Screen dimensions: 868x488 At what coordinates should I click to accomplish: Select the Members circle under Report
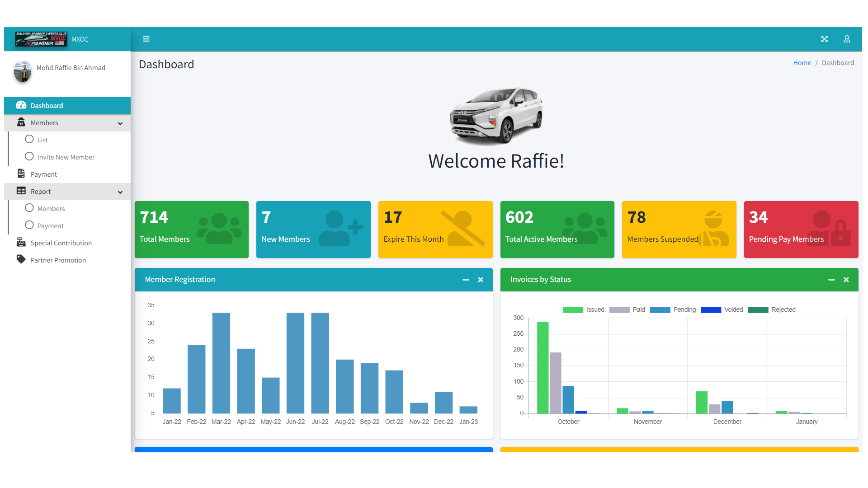[x=29, y=208]
